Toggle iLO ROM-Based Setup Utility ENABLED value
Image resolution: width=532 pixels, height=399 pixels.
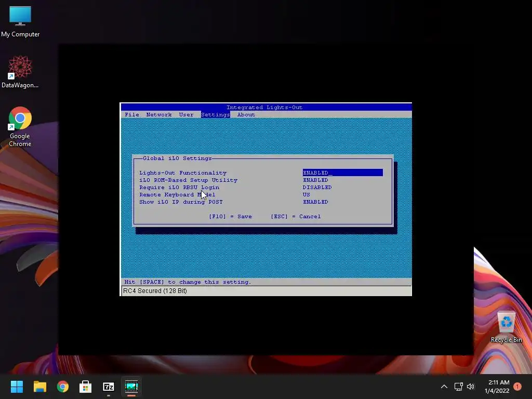(315, 180)
